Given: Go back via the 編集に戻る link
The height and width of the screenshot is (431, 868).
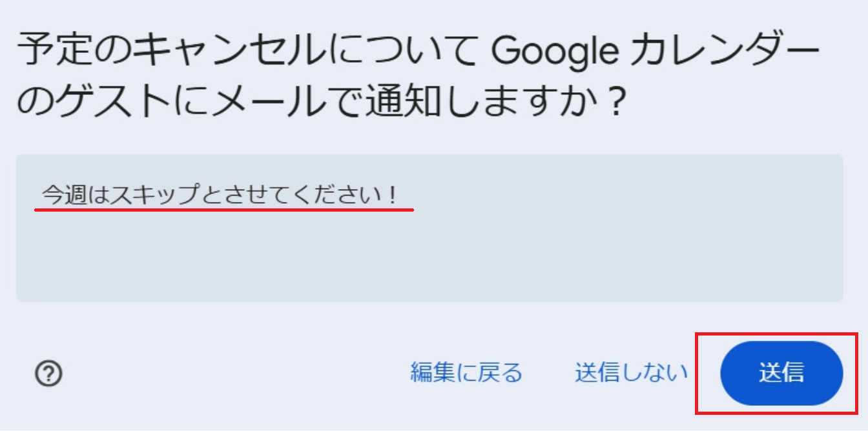Looking at the screenshot, I should pos(466,372).
